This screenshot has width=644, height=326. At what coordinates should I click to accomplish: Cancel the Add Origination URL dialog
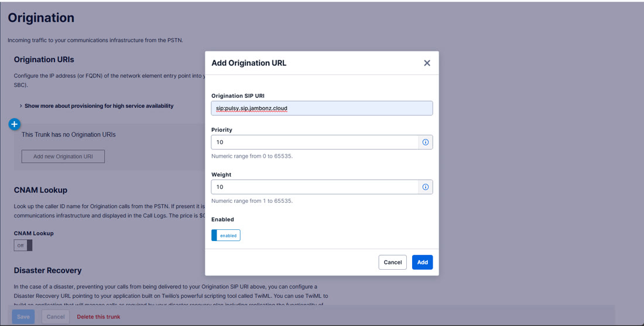(393, 262)
